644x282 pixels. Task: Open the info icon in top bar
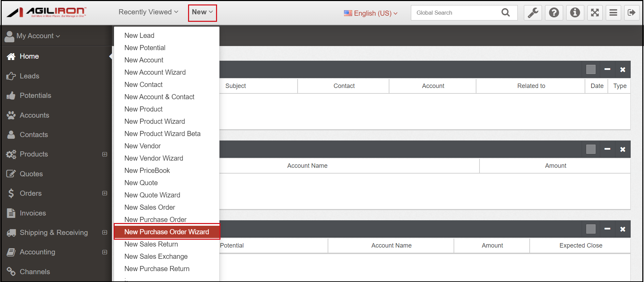tap(575, 13)
